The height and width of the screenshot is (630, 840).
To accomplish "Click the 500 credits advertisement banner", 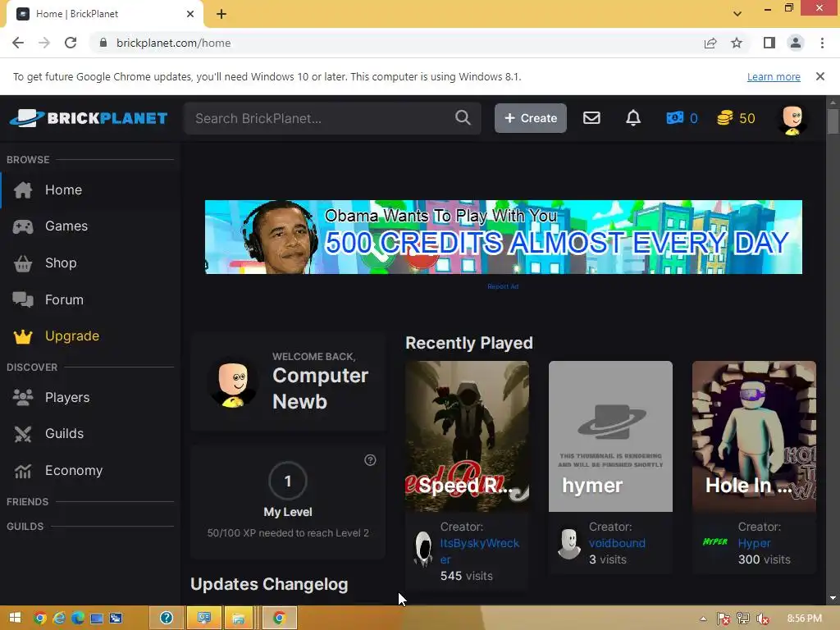I will click(504, 237).
